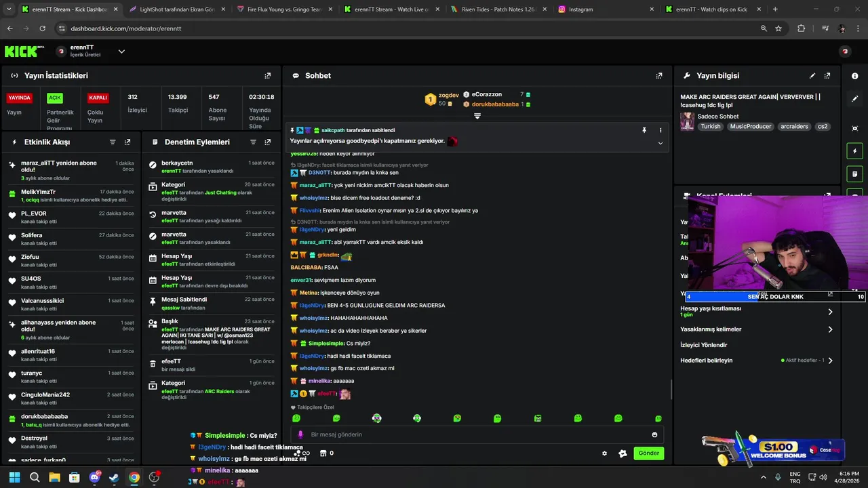Pop out the Sohbet chat panel
868x488 pixels.
coord(659,76)
